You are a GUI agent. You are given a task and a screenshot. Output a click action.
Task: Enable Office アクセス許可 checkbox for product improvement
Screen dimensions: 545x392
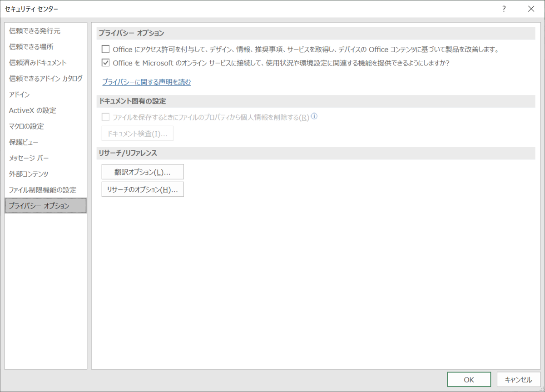[105, 49]
